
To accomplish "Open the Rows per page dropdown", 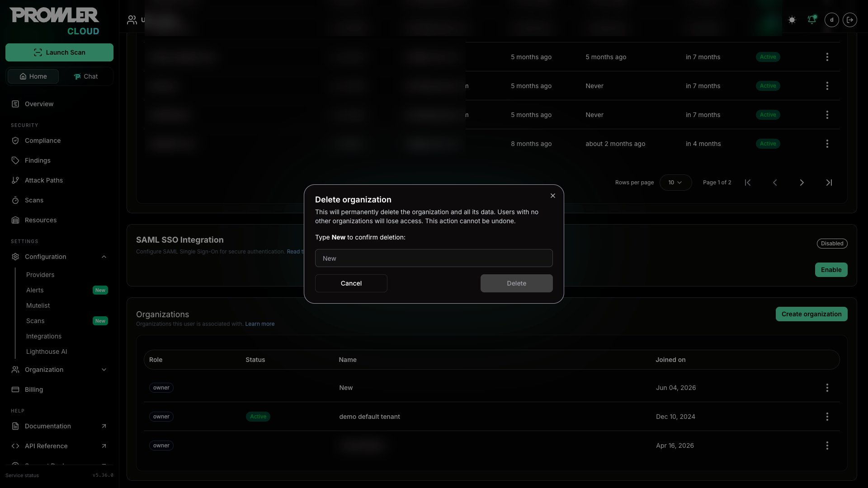I will [x=675, y=183].
